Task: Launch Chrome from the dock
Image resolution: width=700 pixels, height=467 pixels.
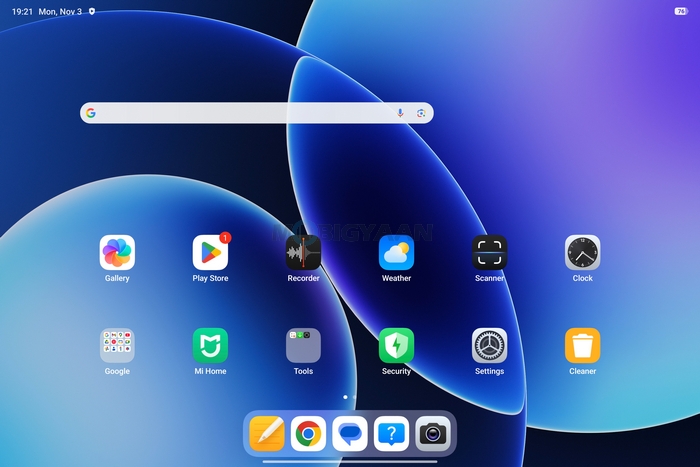Action: 308,434
